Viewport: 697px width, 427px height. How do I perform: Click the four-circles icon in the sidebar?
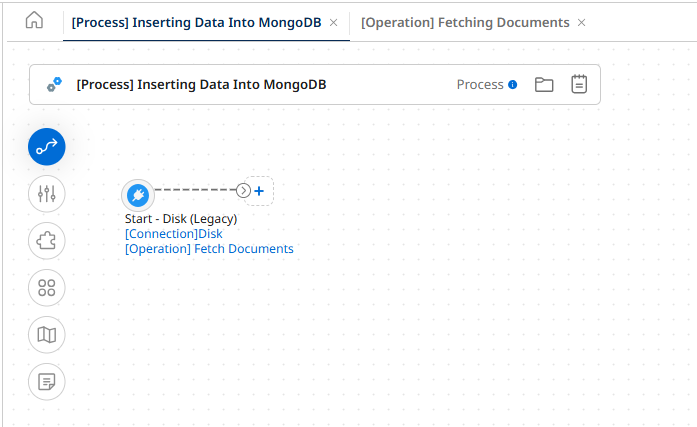(47, 288)
